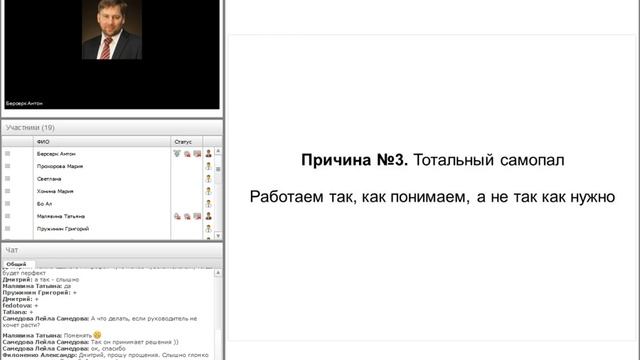640x360 pixels.
Task: Click the Участники (19) panel header
Action: tap(112, 128)
